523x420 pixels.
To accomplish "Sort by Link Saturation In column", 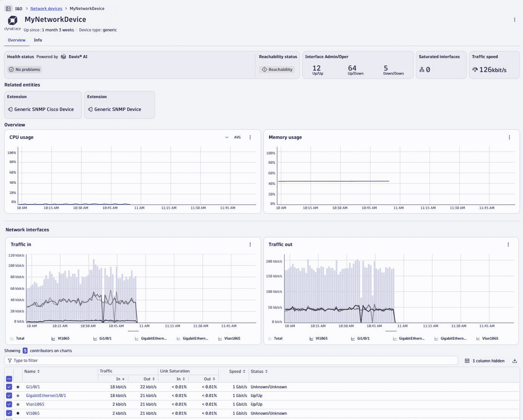I will [x=180, y=379].
